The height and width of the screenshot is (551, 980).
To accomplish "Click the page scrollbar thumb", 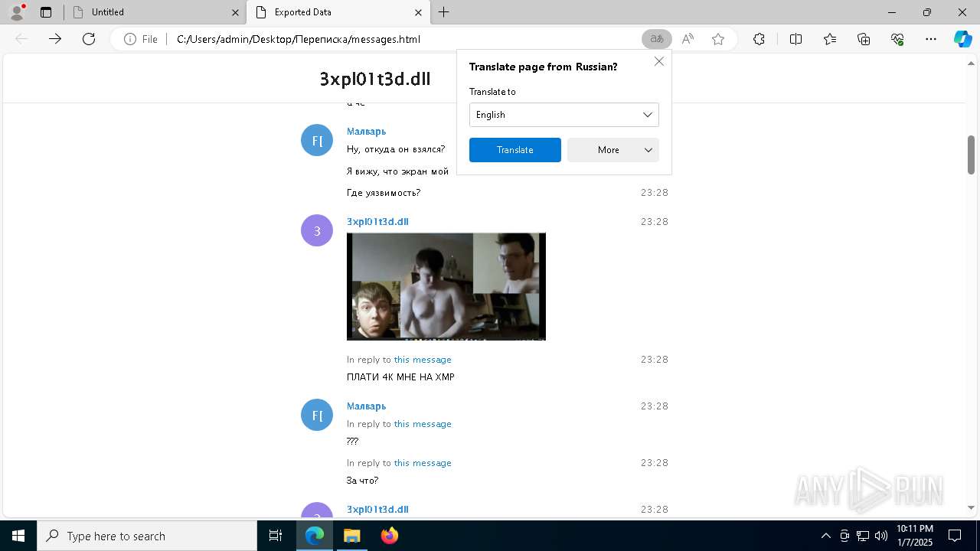I will (x=971, y=155).
